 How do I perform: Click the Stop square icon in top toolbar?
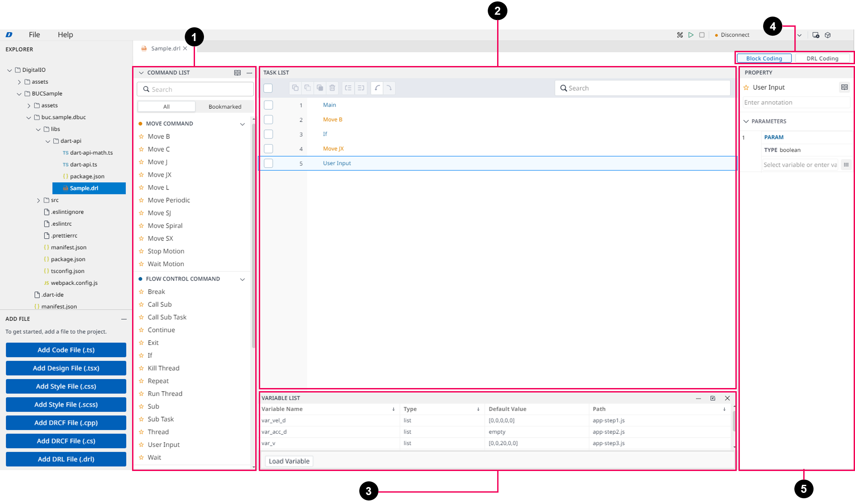(x=702, y=35)
